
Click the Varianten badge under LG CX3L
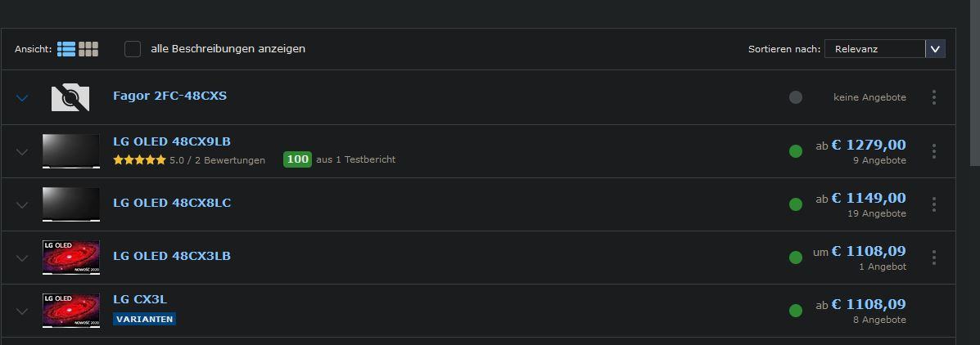tap(144, 319)
